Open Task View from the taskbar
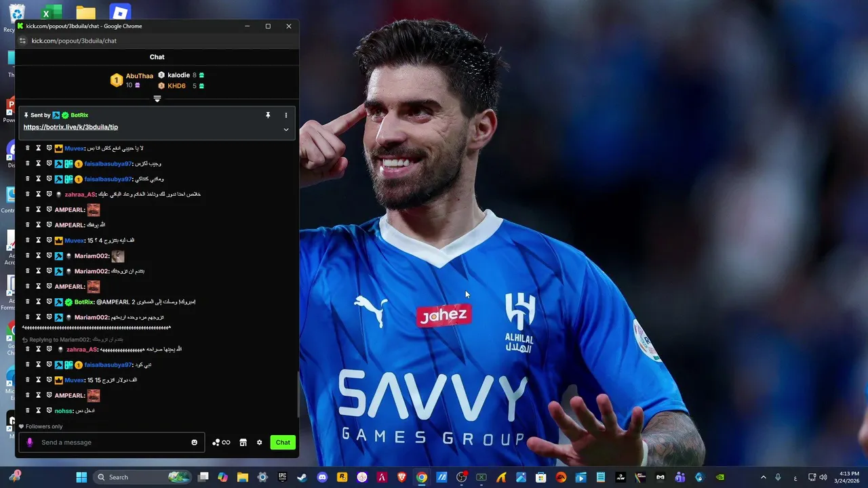The width and height of the screenshot is (868, 488). (x=203, y=477)
